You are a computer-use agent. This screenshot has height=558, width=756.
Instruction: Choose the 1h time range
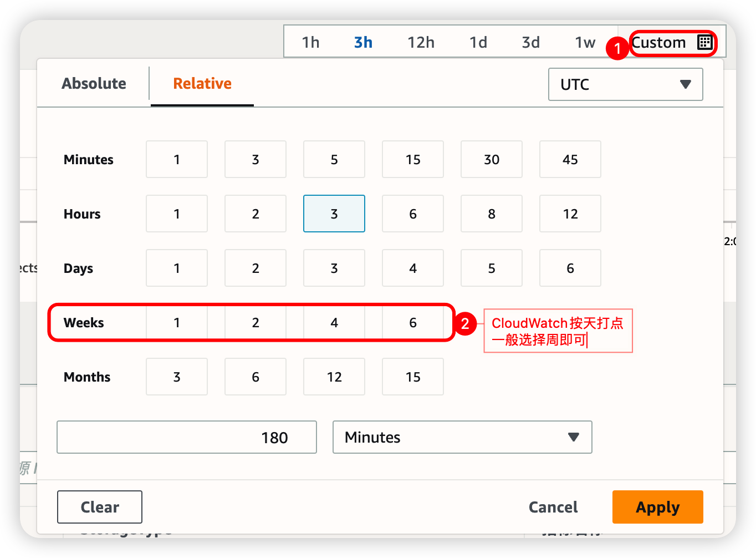(310, 43)
